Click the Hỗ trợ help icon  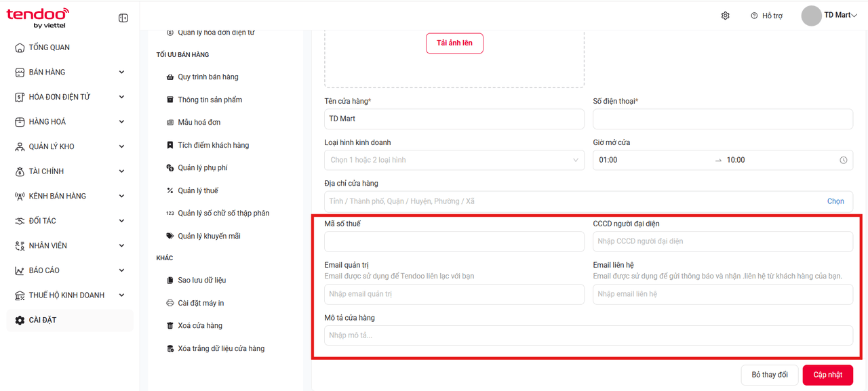tap(754, 16)
